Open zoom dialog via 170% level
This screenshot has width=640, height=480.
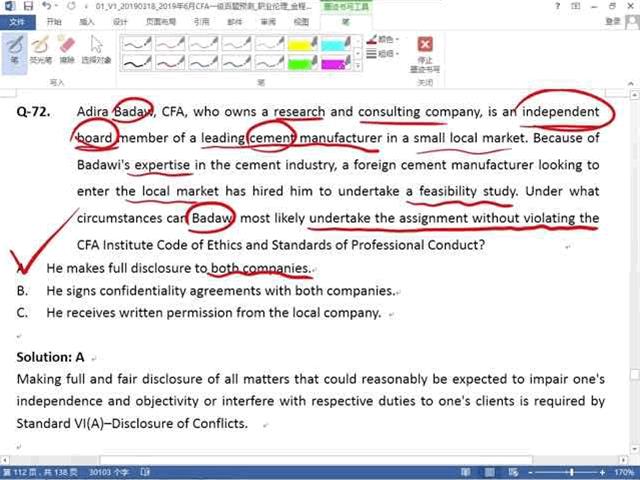pos(624,473)
